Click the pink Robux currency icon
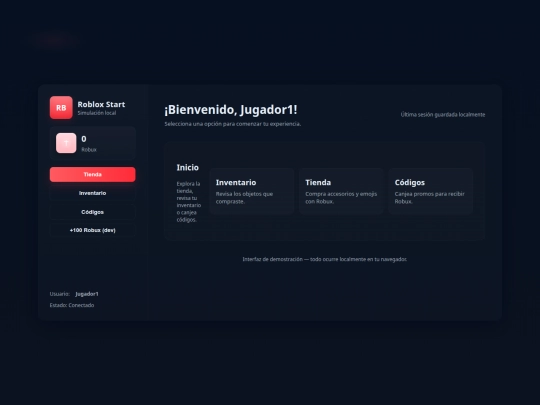The image size is (540, 405). (66, 143)
